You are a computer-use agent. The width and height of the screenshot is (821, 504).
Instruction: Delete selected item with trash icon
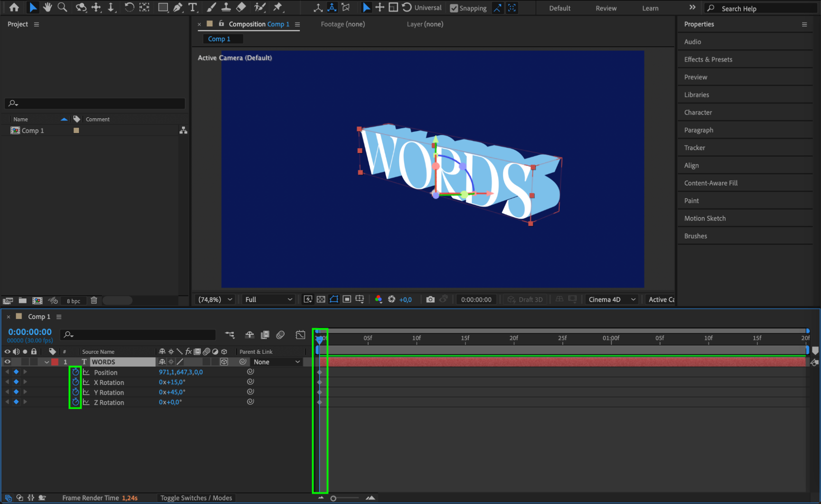coord(94,300)
